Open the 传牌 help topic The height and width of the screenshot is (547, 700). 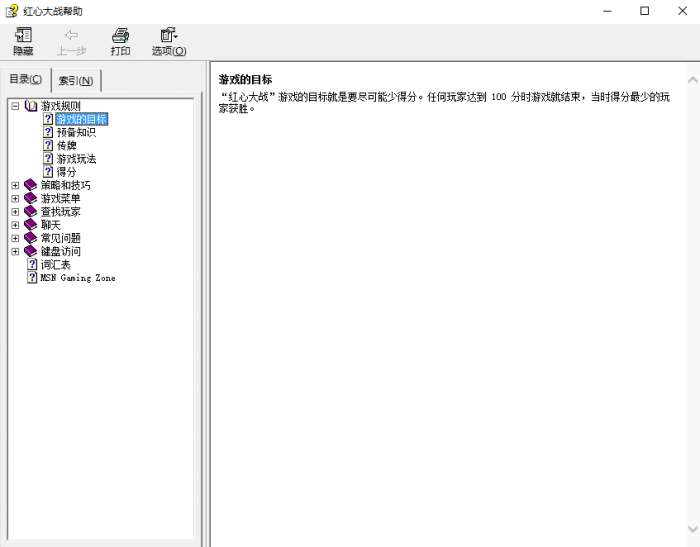pos(67,146)
